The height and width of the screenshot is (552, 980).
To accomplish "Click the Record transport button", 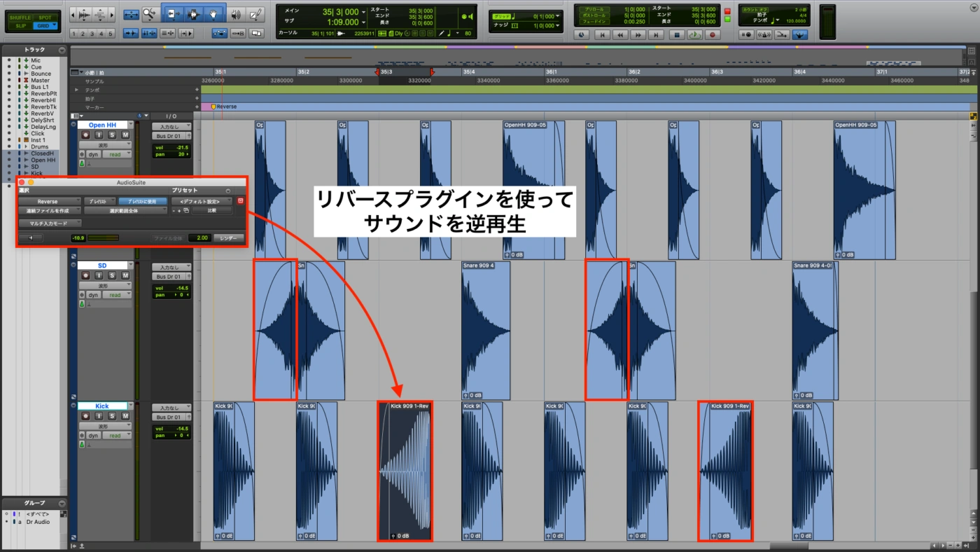I will 713,34.
